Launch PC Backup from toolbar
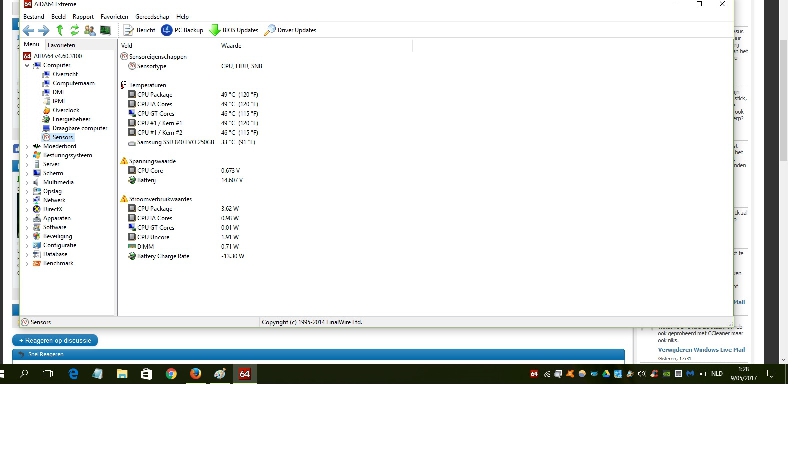800x450 pixels. 182,30
